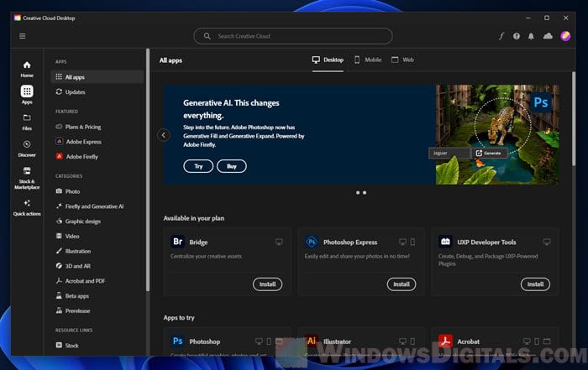588x370 pixels.
Task: Select the Illustration category
Action: point(73,251)
